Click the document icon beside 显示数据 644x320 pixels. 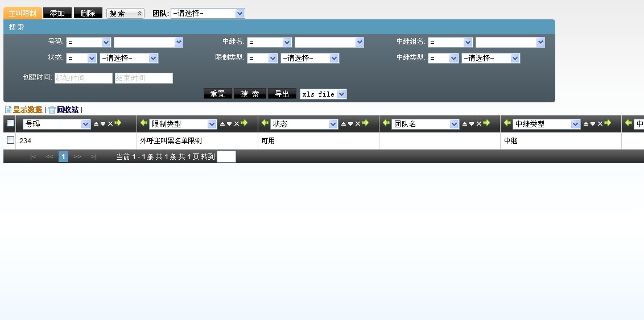[8, 110]
